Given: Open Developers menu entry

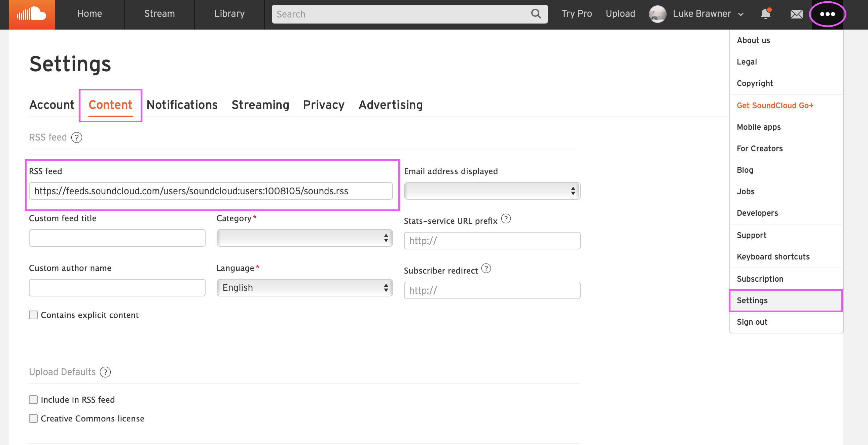Looking at the screenshot, I should 786,213.
